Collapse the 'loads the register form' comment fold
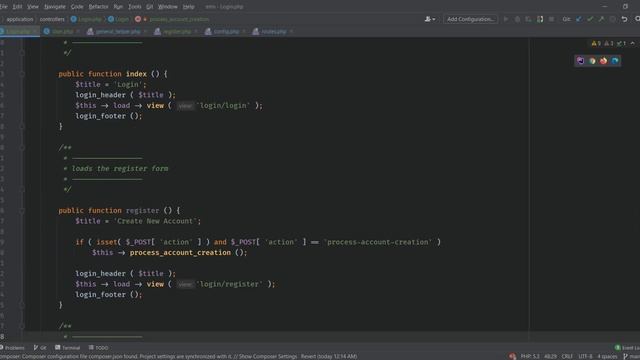 coord(22,147)
